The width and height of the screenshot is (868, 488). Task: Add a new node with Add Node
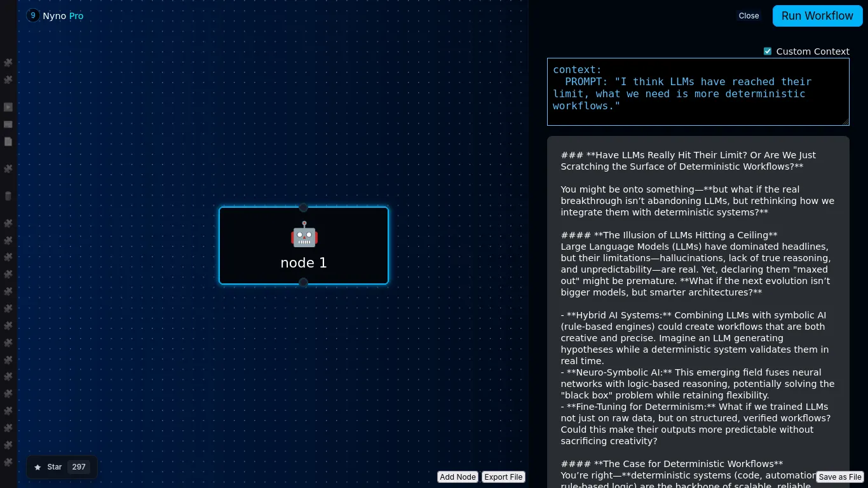[458, 477]
